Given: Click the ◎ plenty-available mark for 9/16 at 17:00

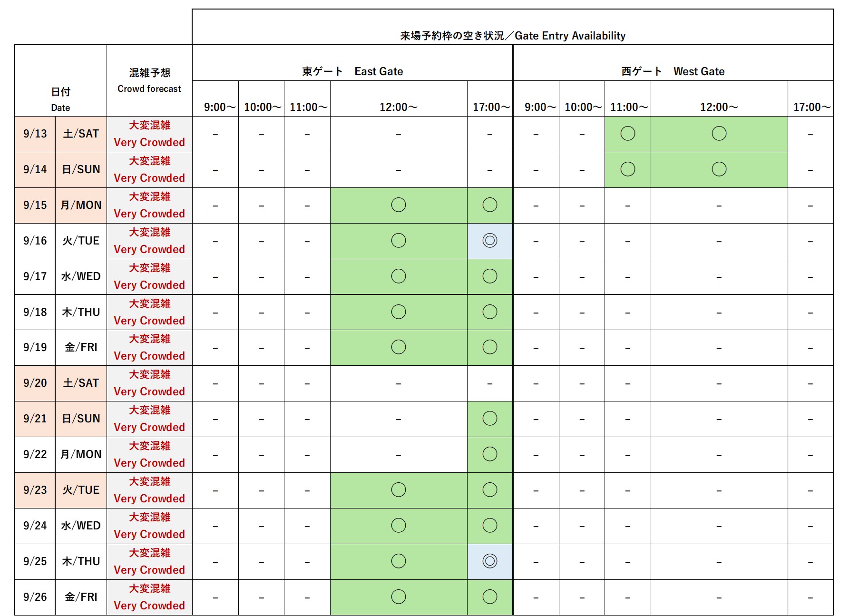Looking at the screenshot, I should (489, 240).
